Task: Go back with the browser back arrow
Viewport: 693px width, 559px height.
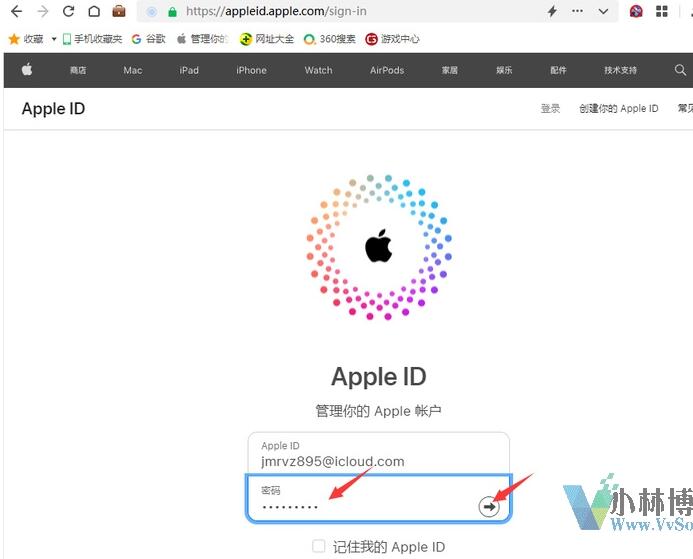Action: pyautogui.click(x=16, y=11)
